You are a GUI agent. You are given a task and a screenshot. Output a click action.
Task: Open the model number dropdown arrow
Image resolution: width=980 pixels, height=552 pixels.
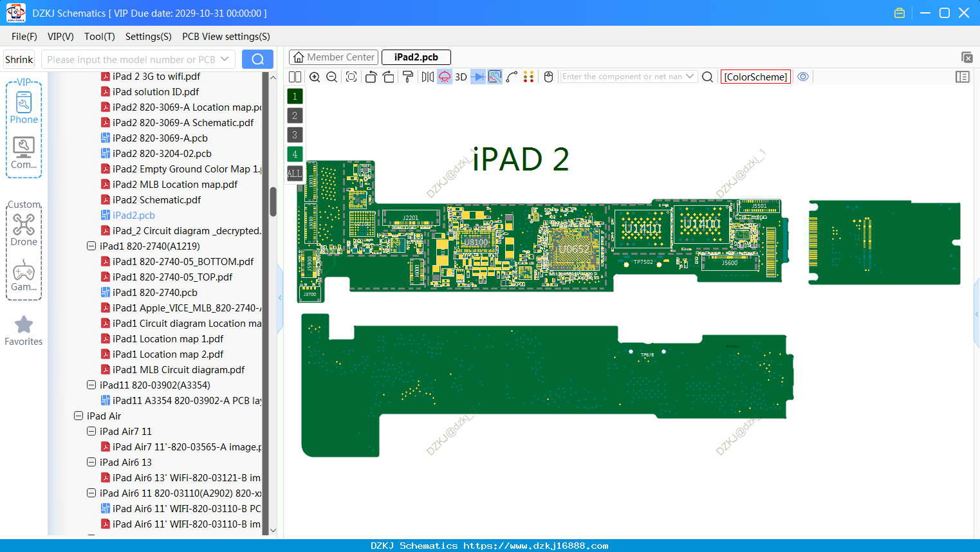[x=225, y=59]
